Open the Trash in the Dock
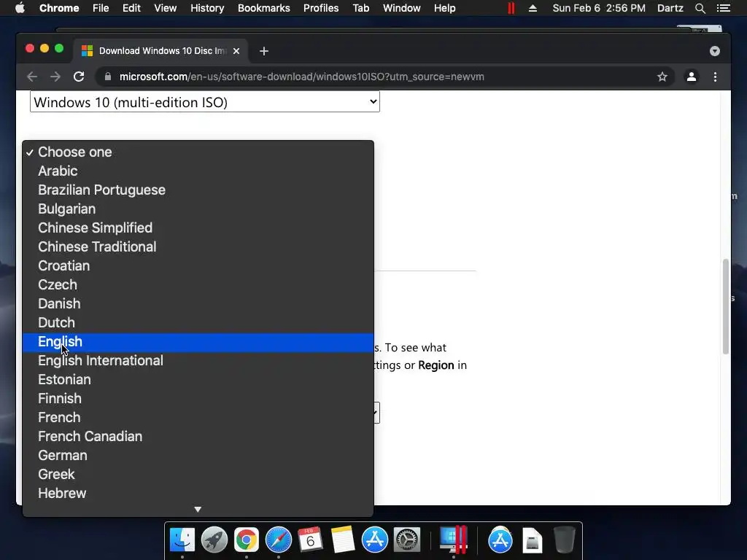Image resolution: width=747 pixels, height=560 pixels. (x=565, y=540)
